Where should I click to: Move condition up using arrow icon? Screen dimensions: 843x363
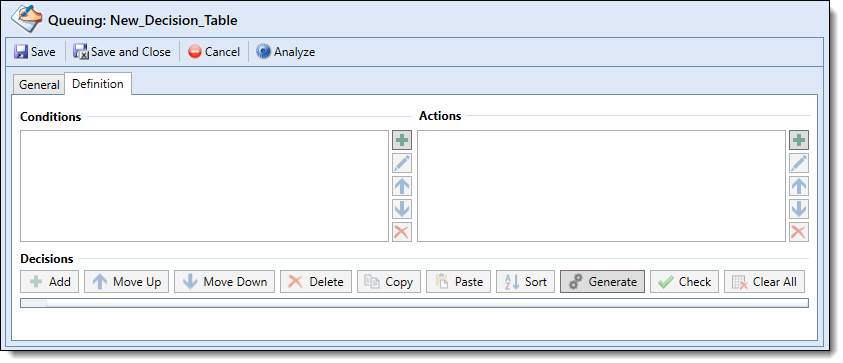pos(402,186)
